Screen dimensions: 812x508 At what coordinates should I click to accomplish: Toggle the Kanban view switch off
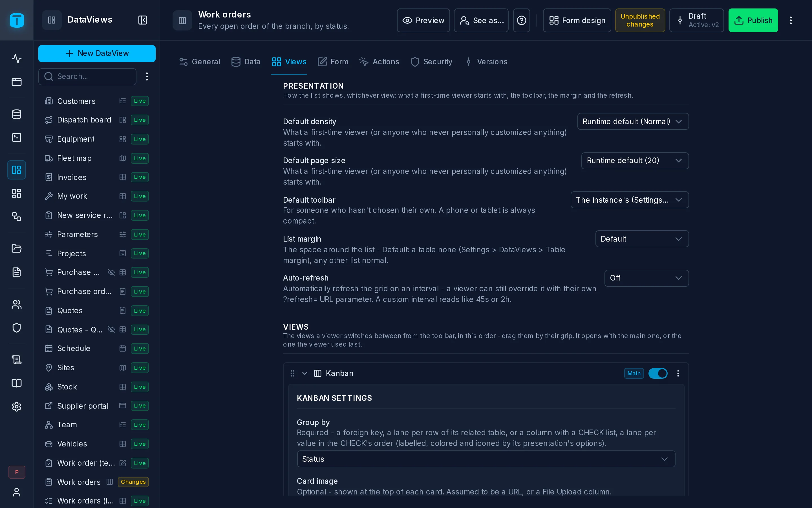click(658, 373)
